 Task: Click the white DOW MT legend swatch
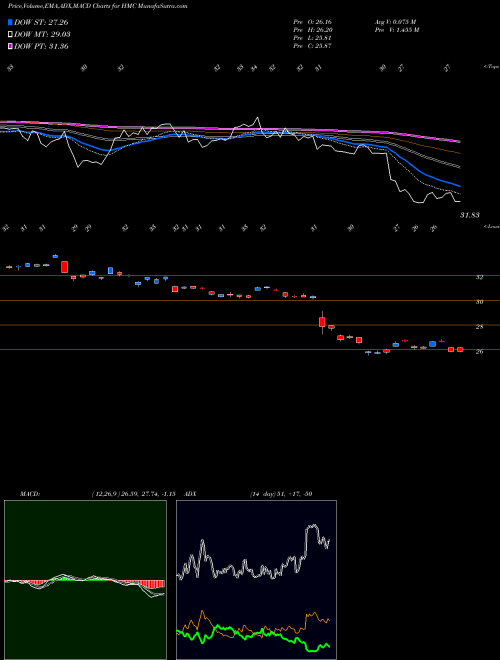click(11, 35)
